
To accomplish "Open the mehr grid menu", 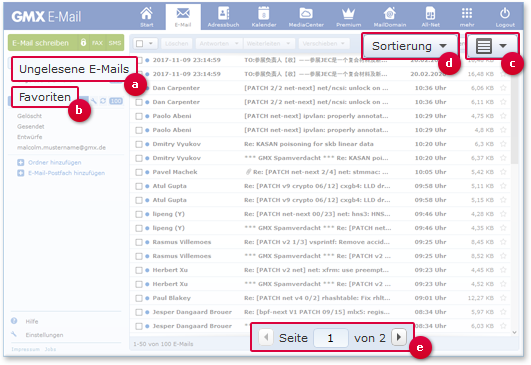I will [467, 17].
